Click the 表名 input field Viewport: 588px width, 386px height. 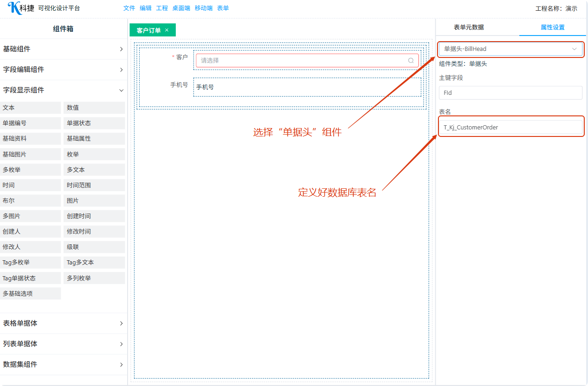point(510,127)
